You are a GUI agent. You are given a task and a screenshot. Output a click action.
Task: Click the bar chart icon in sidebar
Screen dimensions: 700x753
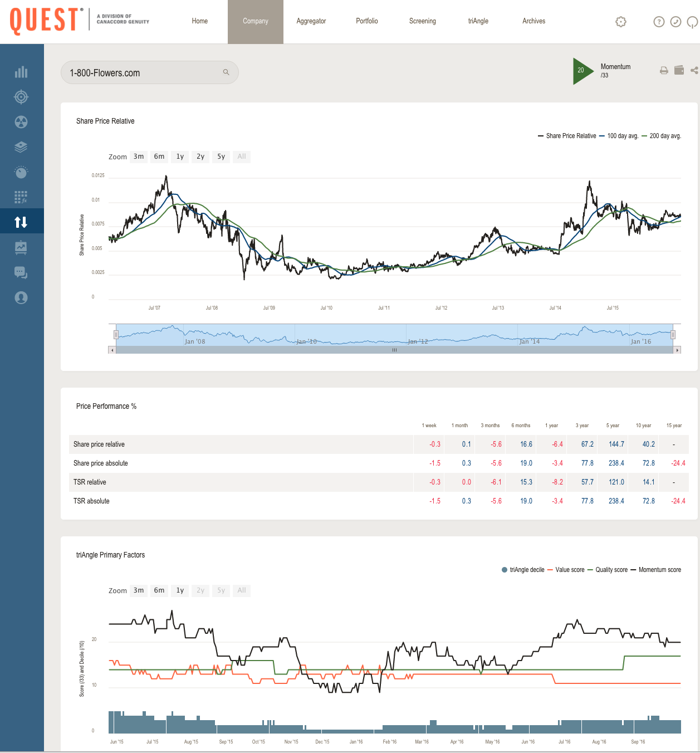coord(21,72)
